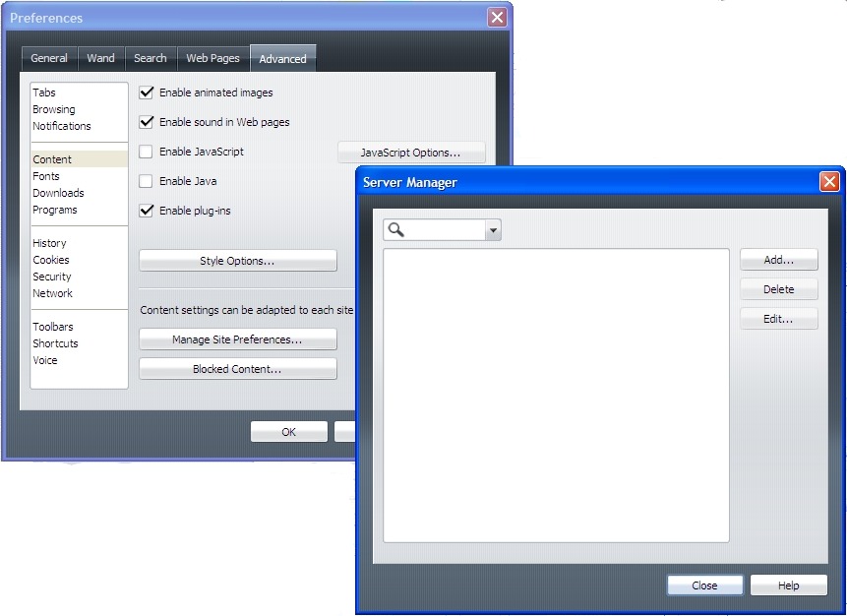Close the Server Manager window
This screenshot has height=616, width=847.
click(829, 182)
